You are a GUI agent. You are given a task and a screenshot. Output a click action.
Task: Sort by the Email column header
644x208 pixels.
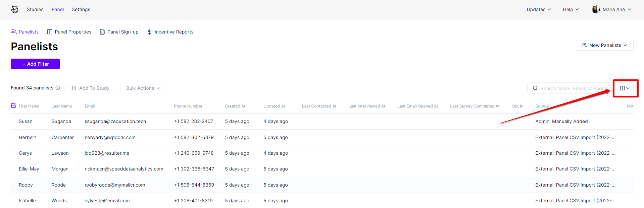(90, 106)
